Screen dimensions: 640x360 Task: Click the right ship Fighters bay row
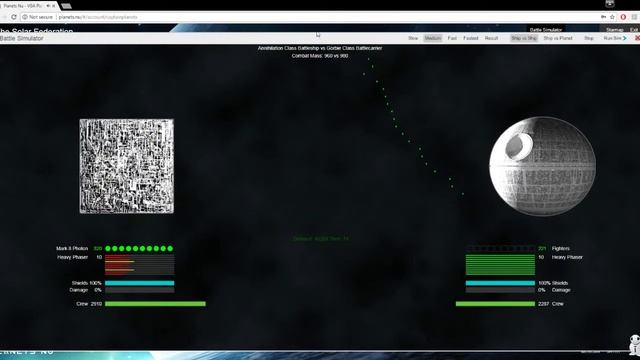[500, 249]
